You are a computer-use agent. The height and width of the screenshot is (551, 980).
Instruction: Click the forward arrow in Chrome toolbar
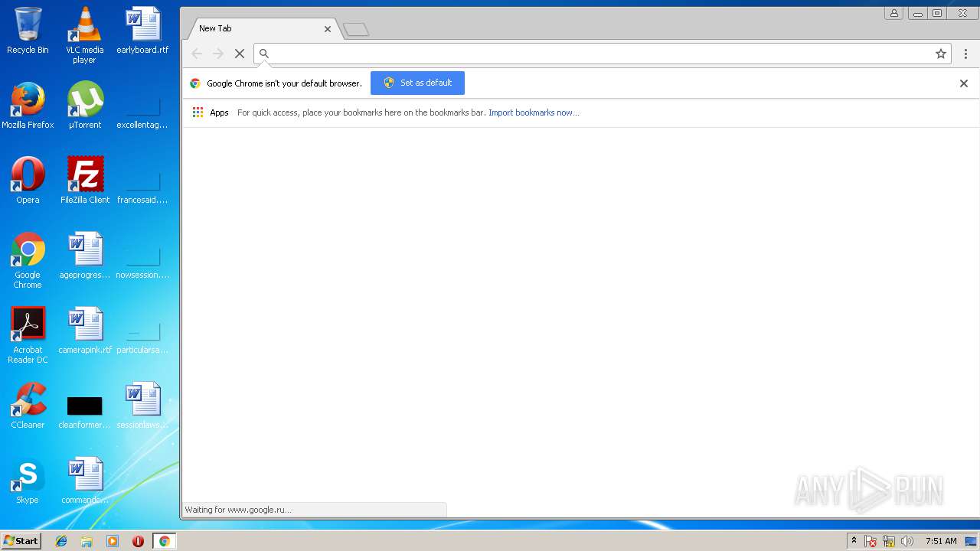[218, 54]
